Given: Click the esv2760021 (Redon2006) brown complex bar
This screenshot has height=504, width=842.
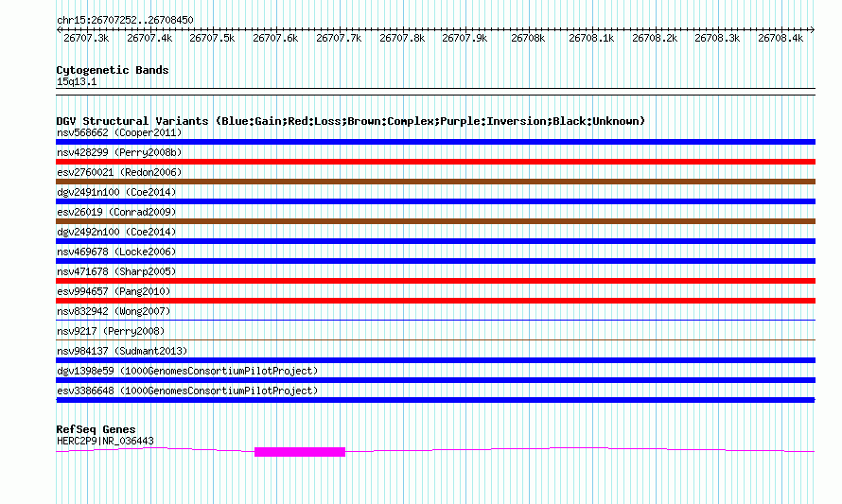Looking at the screenshot, I should tap(435, 182).
